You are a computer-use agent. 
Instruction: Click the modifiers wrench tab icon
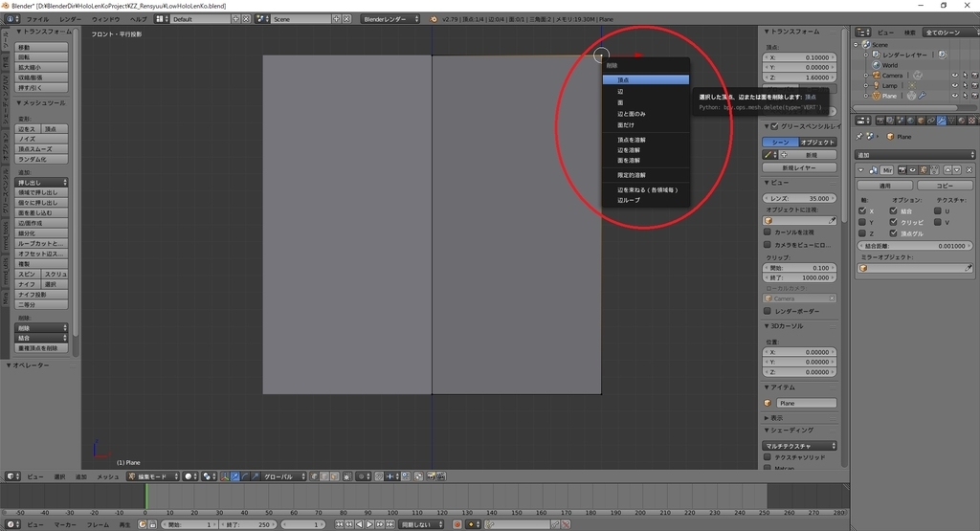942,121
